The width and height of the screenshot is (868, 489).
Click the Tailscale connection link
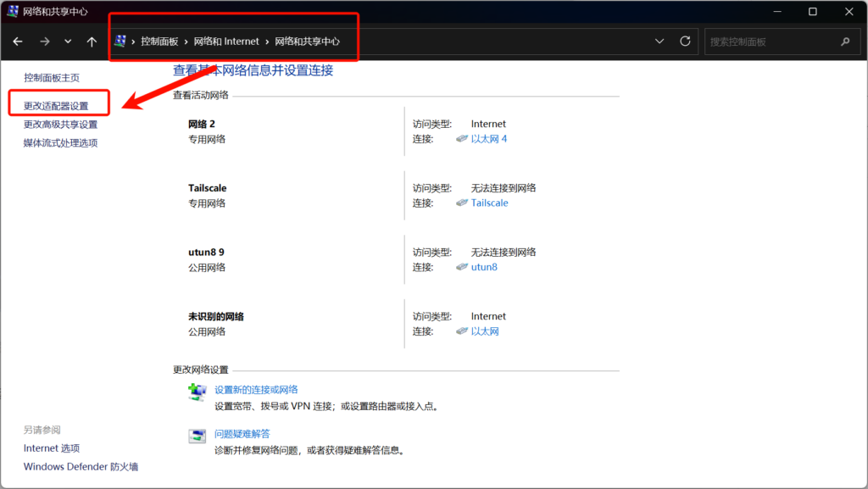click(x=490, y=203)
